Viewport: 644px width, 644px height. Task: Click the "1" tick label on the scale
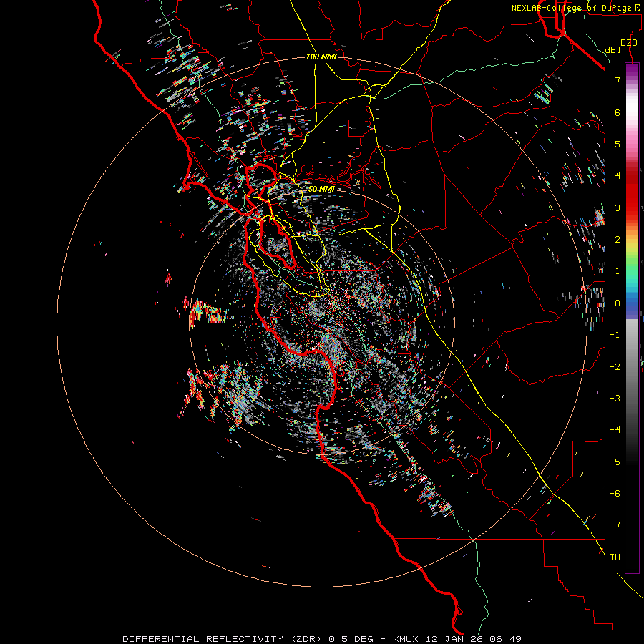click(x=618, y=271)
